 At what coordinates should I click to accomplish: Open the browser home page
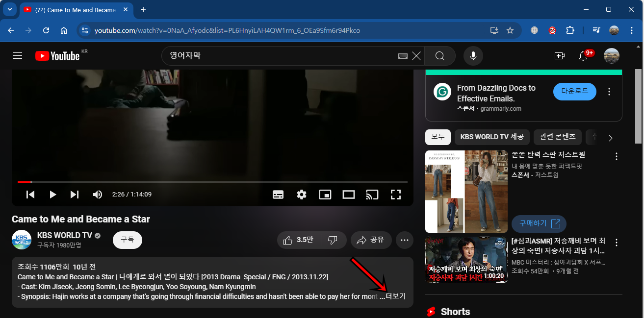pyautogui.click(x=64, y=30)
